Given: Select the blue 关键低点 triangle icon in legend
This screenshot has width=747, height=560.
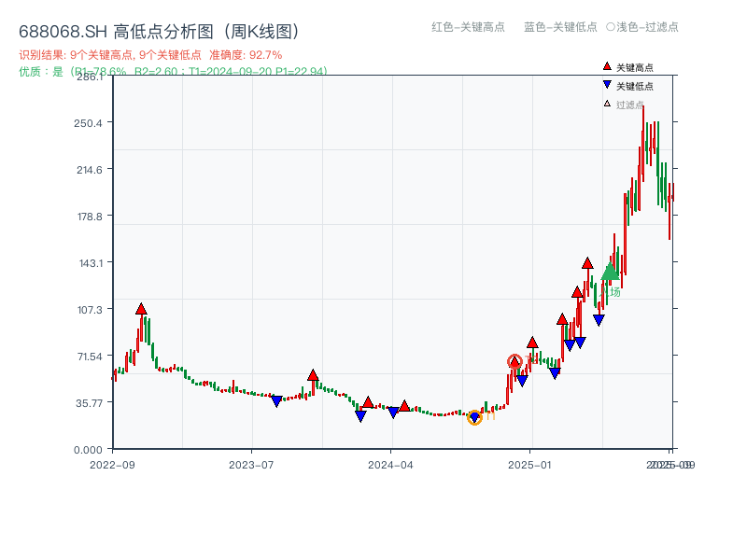Looking at the screenshot, I should 607,84.
